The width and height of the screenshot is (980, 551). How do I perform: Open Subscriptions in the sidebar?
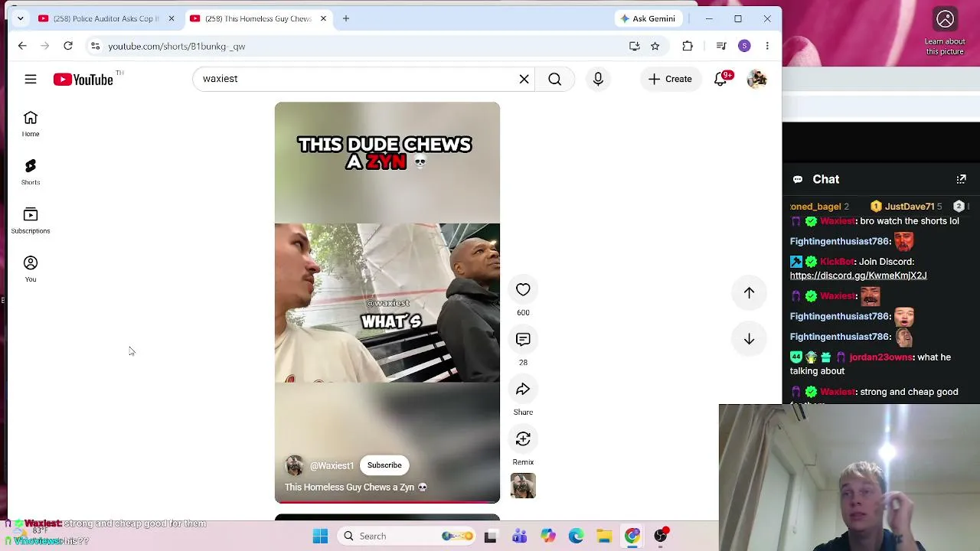pyautogui.click(x=31, y=220)
